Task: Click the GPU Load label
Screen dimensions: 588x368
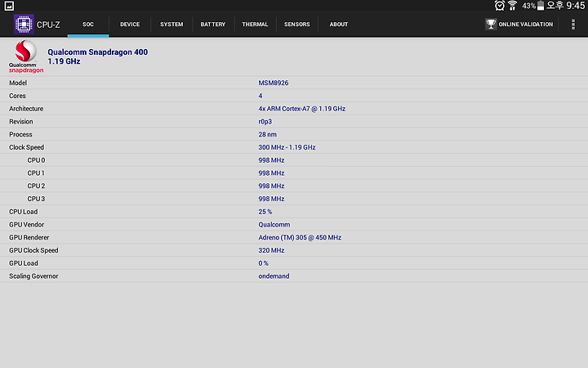Action: [24, 263]
